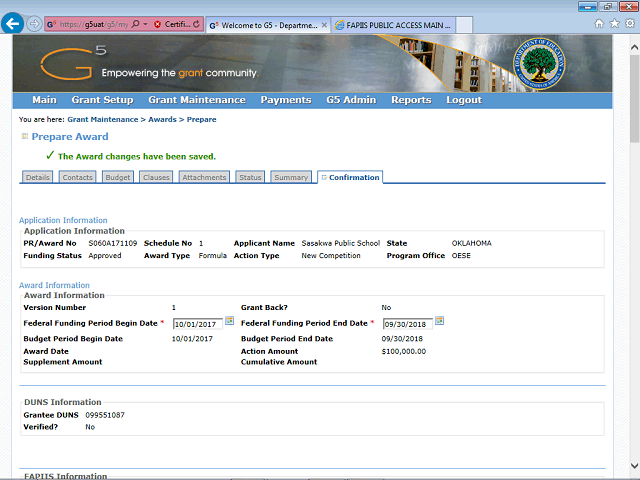
Task: Click the vertical scrollbar thumb
Action: [634, 98]
